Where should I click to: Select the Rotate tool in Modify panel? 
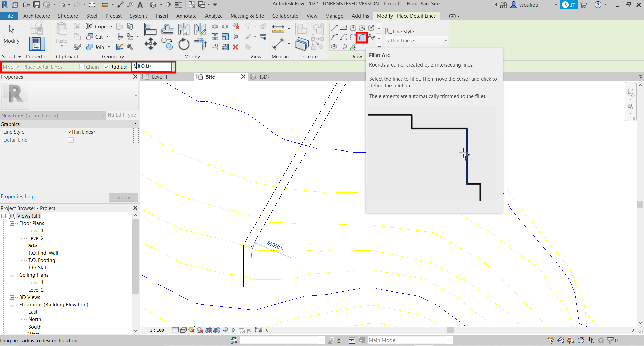[184, 44]
